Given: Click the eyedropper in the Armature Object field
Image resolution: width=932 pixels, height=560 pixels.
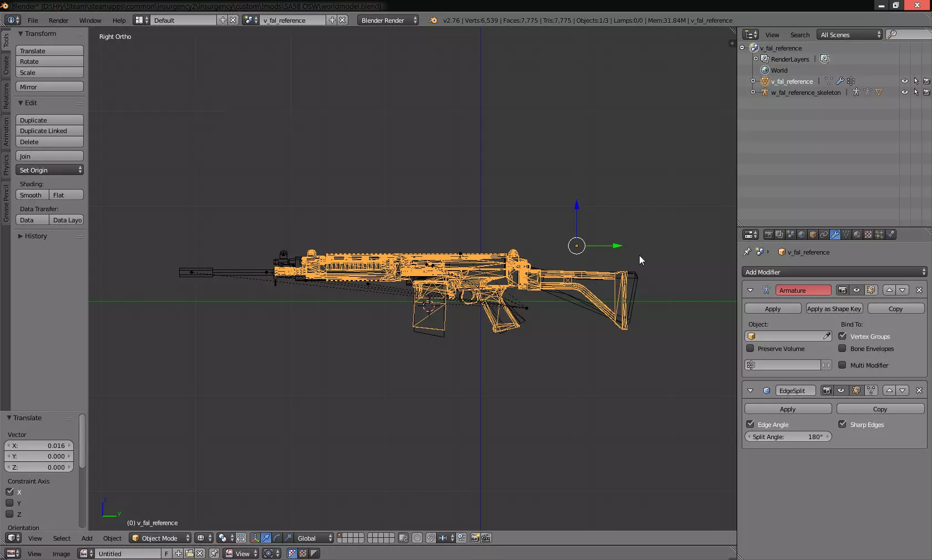Looking at the screenshot, I should pos(827,336).
